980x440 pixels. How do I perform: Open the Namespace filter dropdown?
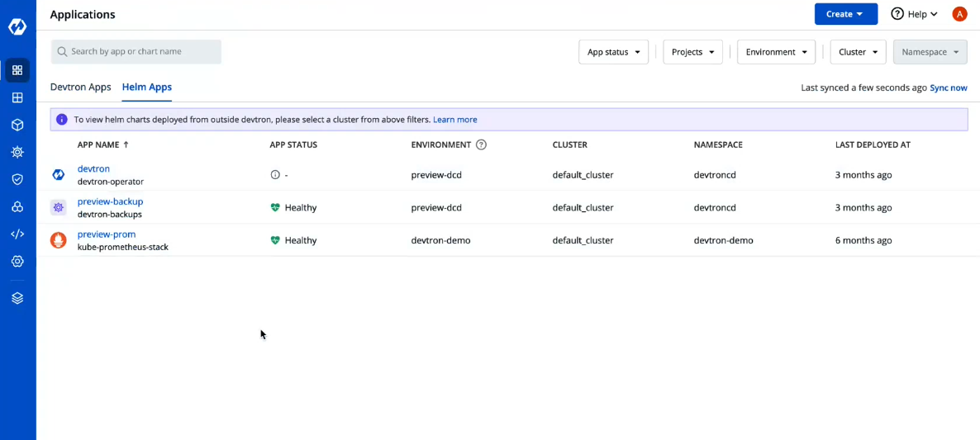930,52
